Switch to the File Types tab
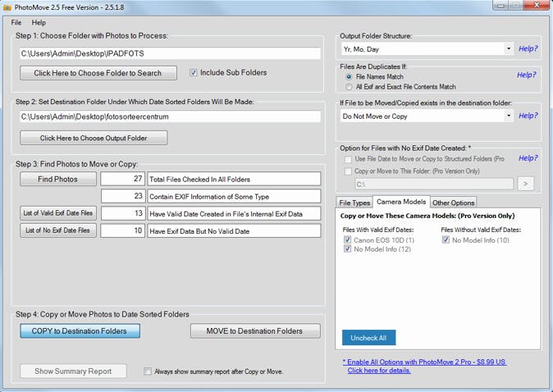The width and height of the screenshot is (553, 392). pos(354,203)
